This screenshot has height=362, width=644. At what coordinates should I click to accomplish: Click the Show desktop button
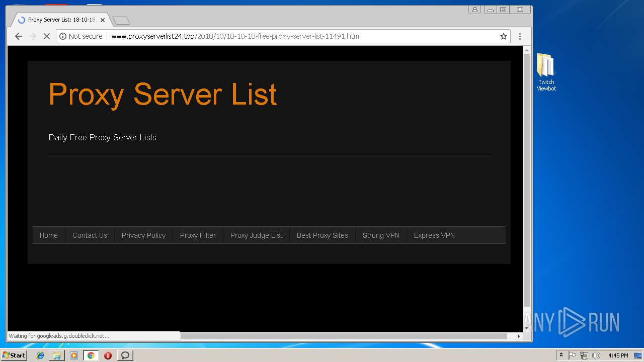pyautogui.click(x=638, y=355)
